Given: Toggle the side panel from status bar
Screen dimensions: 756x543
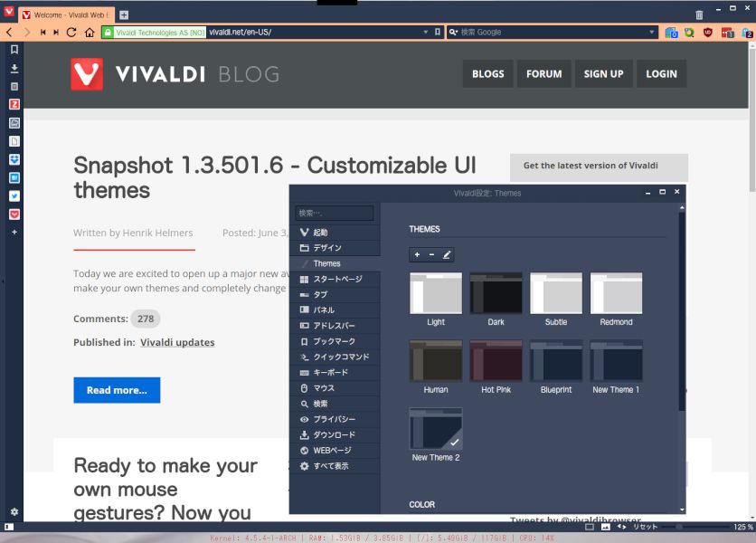Looking at the screenshot, I should point(9,527).
